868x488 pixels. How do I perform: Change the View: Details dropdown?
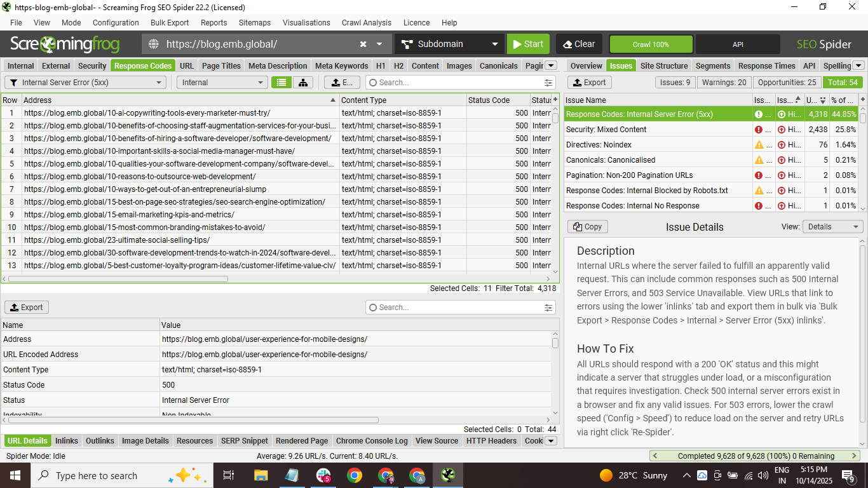[x=832, y=226]
